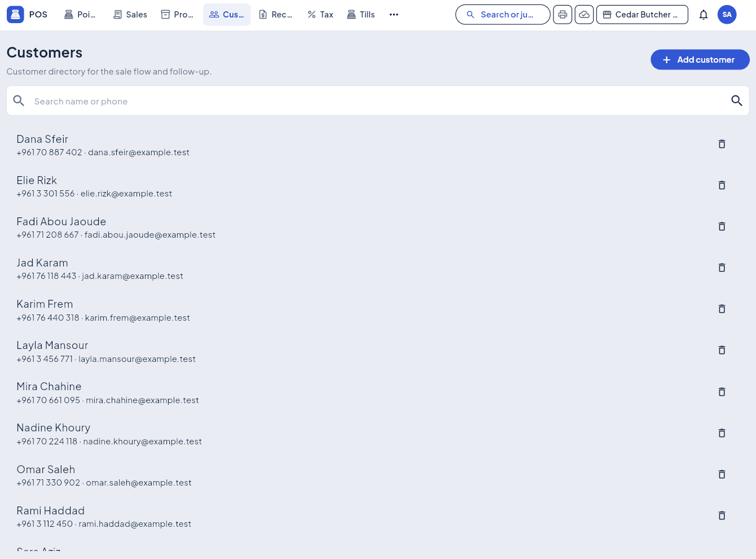756x559 pixels.
Task: Delete customer Elie Rizk
Action: click(x=722, y=185)
